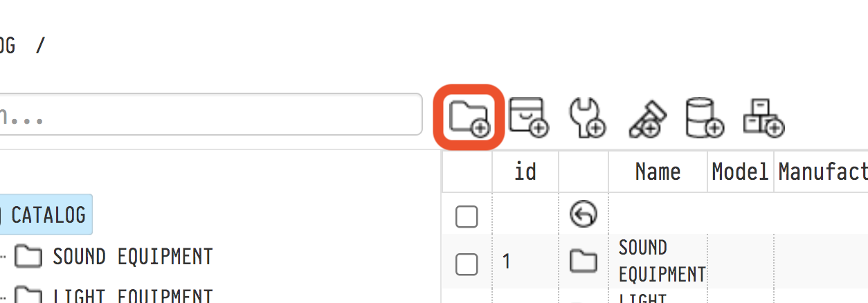Click the add folder icon
This screenshot has width=868, height=303.
click(x=469, y=116)
